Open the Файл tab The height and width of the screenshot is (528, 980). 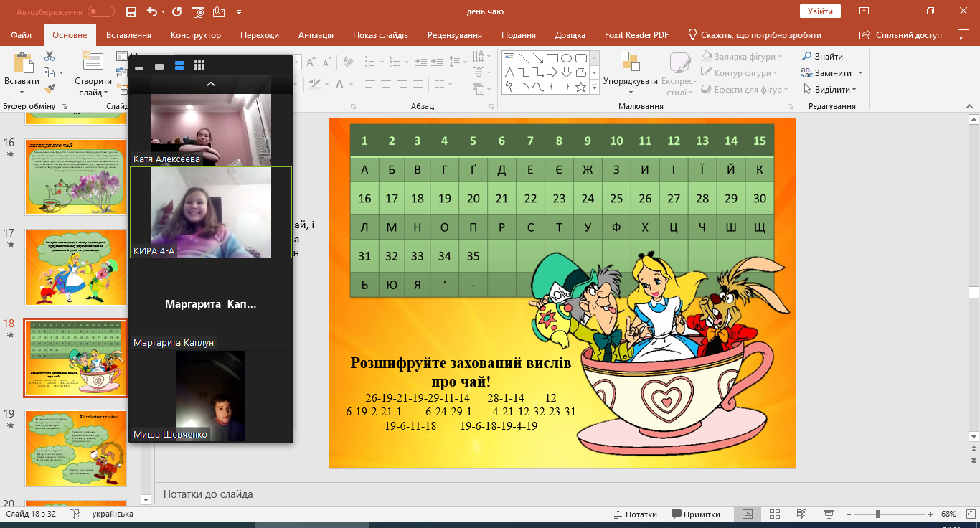[x=22, y=35]
